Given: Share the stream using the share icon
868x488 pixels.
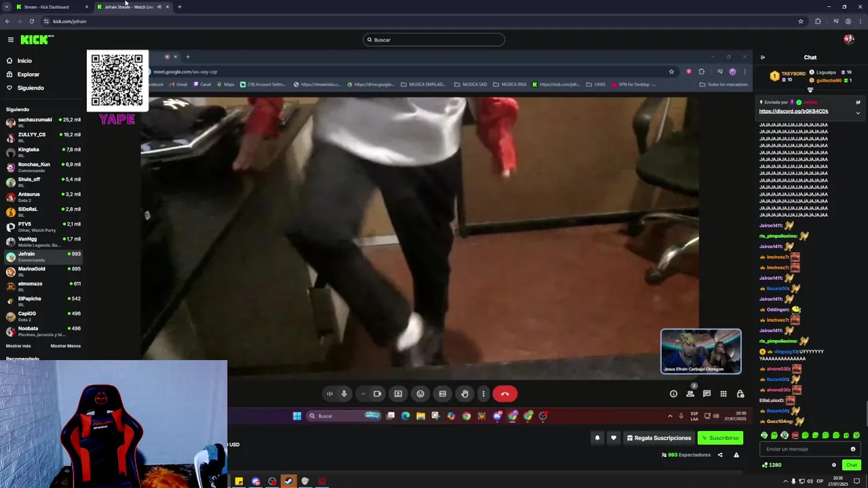Looking at the screenshot, I should 720,455.
